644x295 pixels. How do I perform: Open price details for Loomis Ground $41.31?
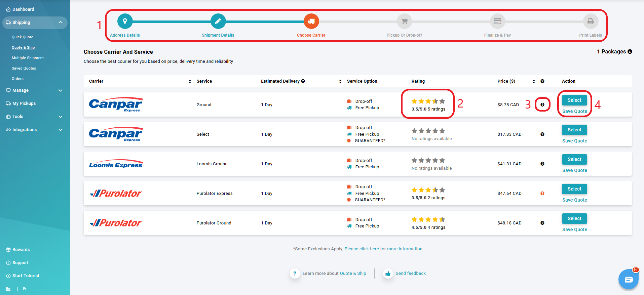(x=542, y=164)
